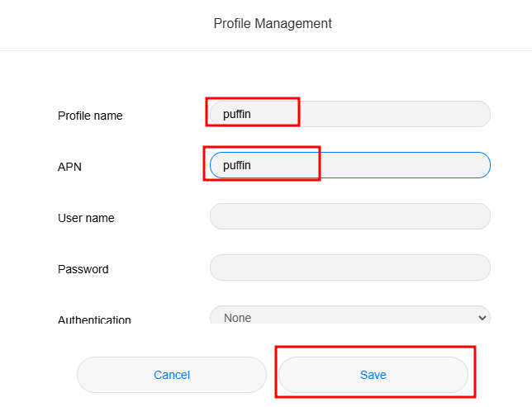Click the Profile name input field
The width and height of the screenshot is (532, 407).
[350, 114]
